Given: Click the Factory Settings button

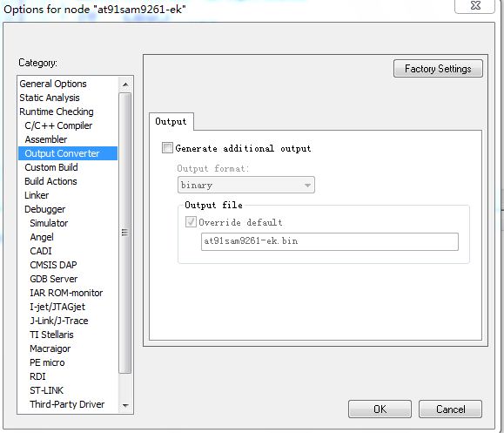Looking at the screenshot, I should [x=438, y=69].
